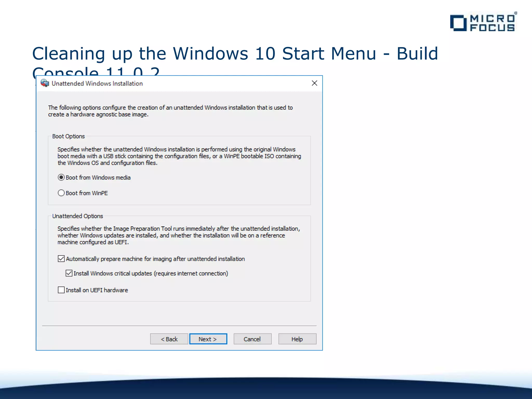Screen dimensions: 532x399
Task: Click the intro text about hardware agnostic base image
Action: [170, 111]
